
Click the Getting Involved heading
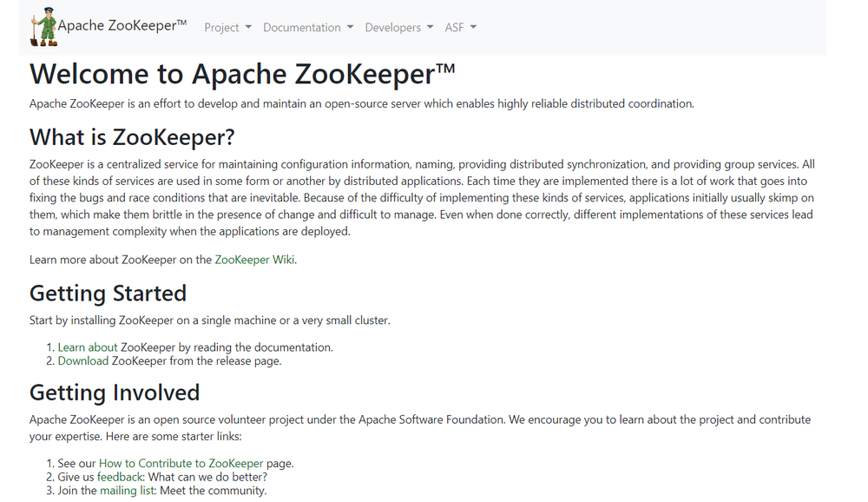(115, 393)
